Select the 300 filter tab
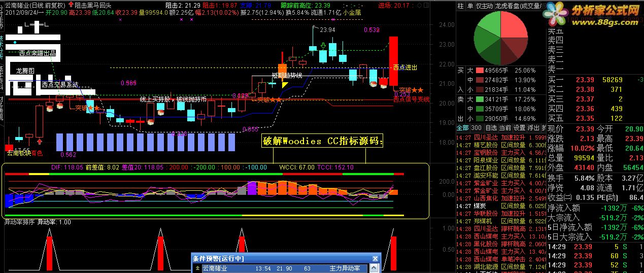 click(x=477, y=127)
